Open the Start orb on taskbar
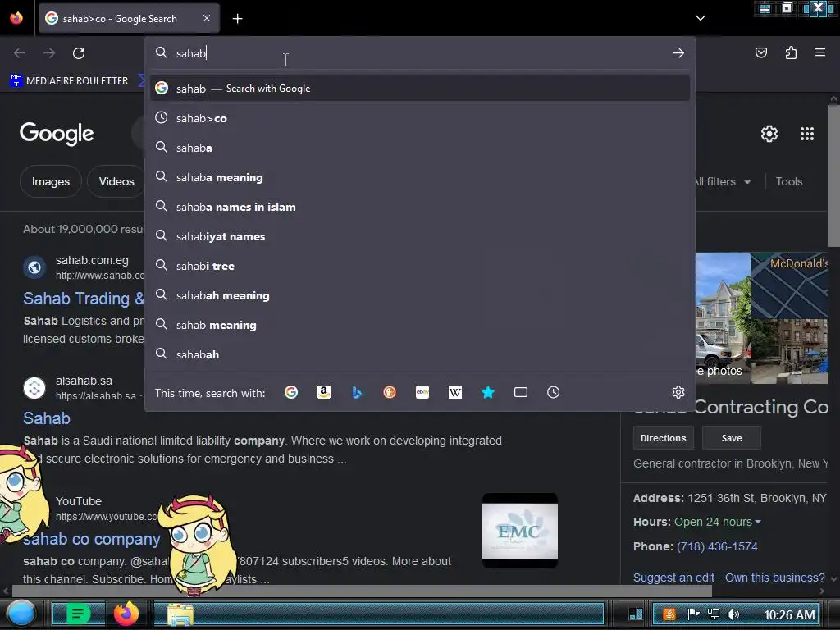Viewport: 840px width, 630px height. point(21,614)
